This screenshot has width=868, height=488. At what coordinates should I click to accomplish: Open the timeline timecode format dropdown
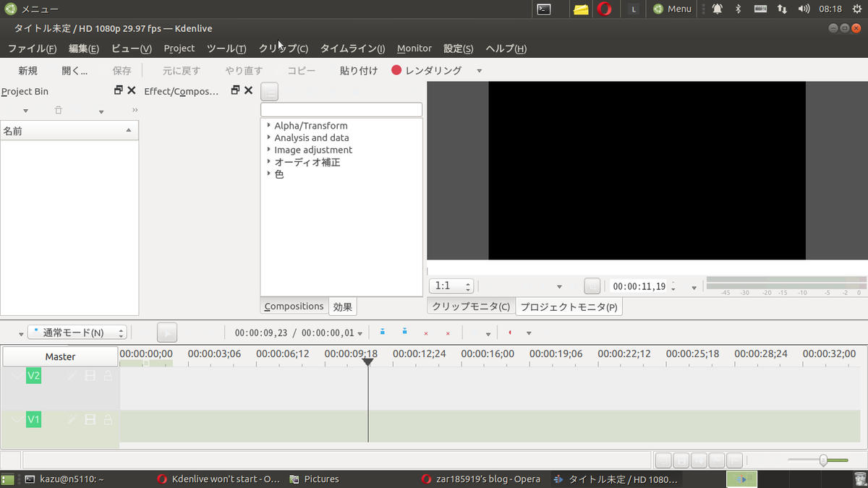point(360,333)
